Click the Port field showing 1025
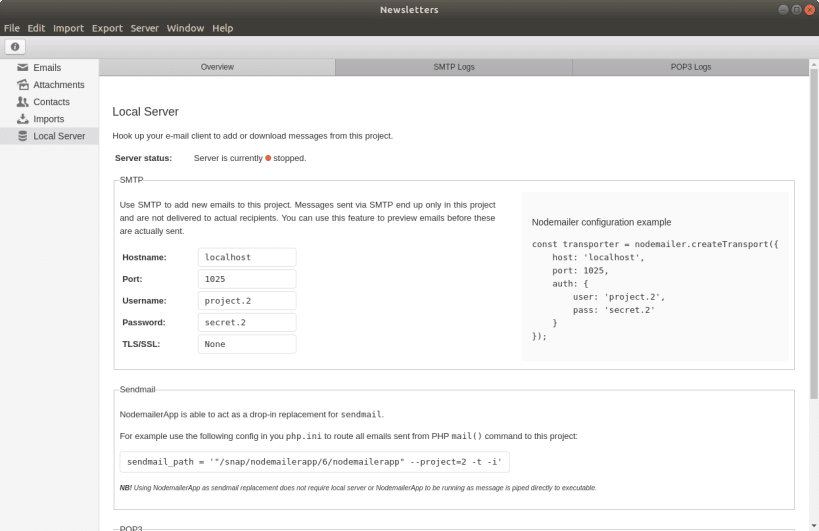819x531 pixels. click(x=247, y=279)
